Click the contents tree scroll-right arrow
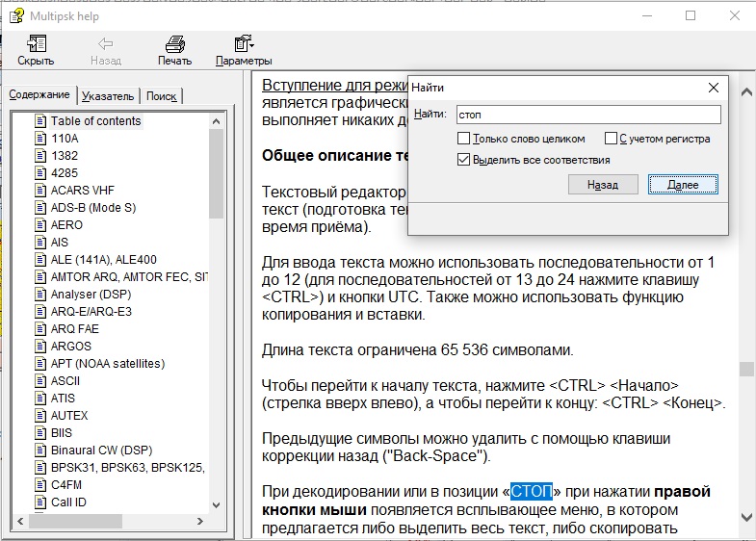This screenshot has width=756, height=541. click(200, 521)
